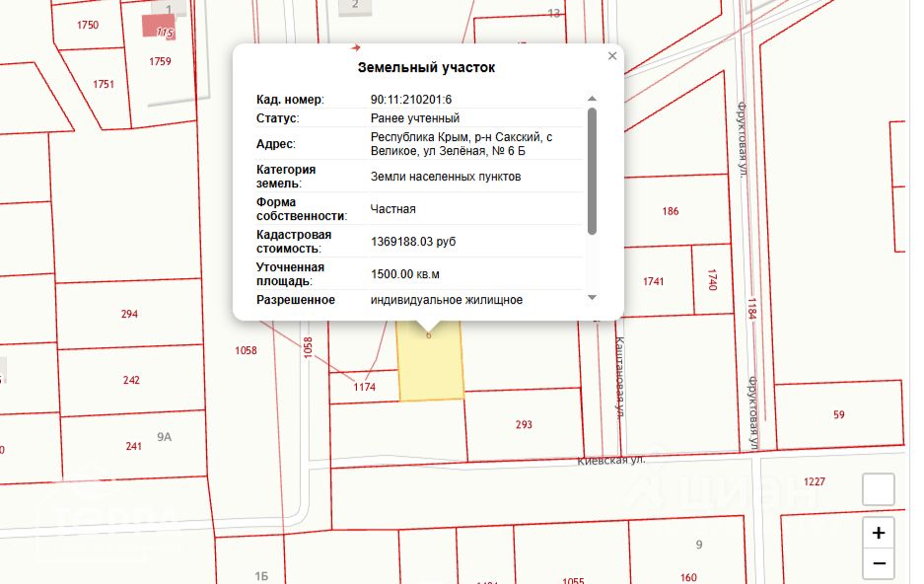Click status value Ранее учтенный
This screenshot has height=584, width=924.
[x=415, y=117]
